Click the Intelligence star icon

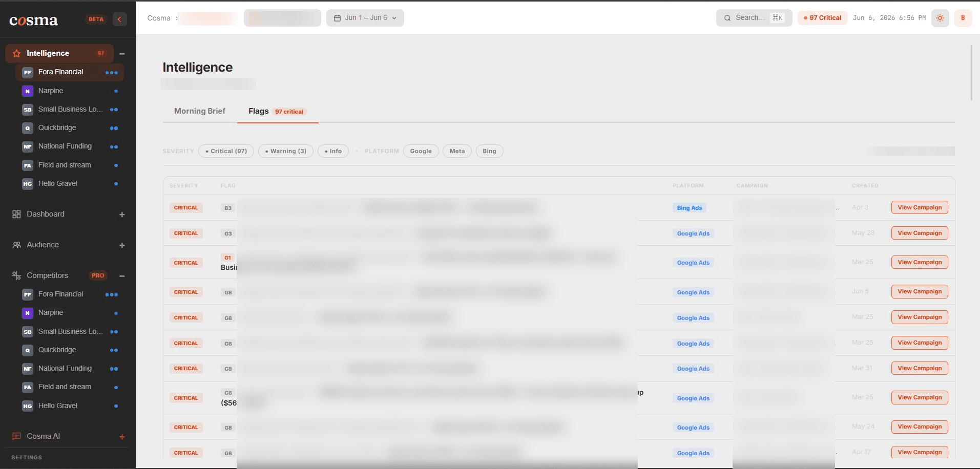[16, 53]
